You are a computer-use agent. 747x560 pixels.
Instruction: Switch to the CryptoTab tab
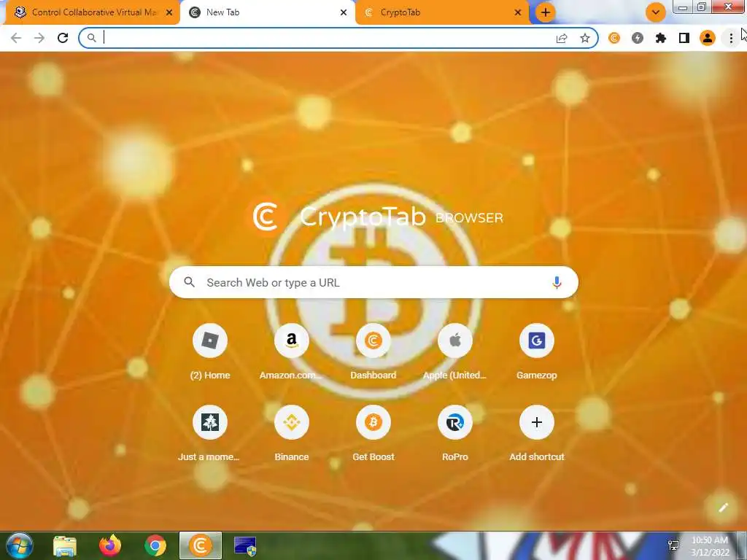pos(443,12)
